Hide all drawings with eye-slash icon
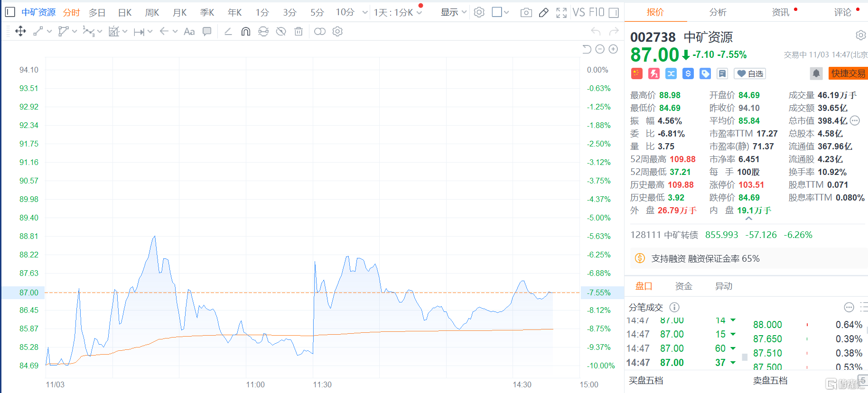This screenshot has width=868, height=393. 281,32
